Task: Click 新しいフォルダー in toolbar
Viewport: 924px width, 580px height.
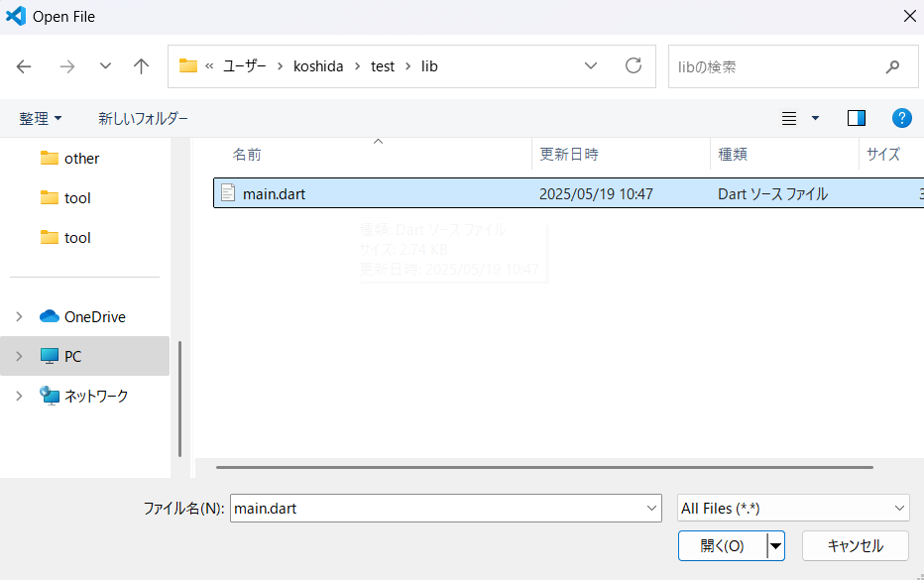Action: [143, 118]
